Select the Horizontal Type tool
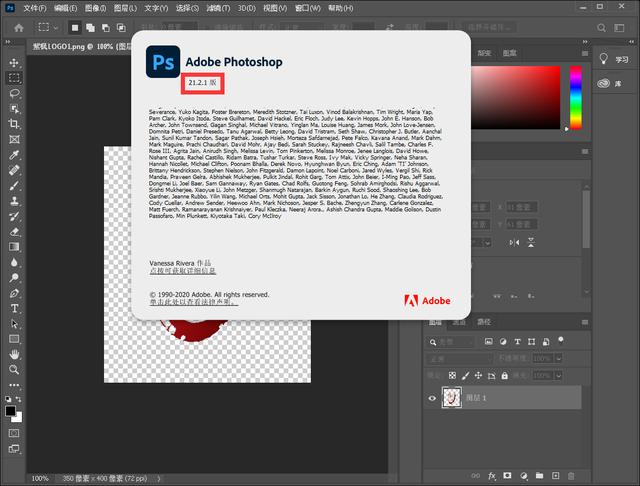 [x=14, y=308]
